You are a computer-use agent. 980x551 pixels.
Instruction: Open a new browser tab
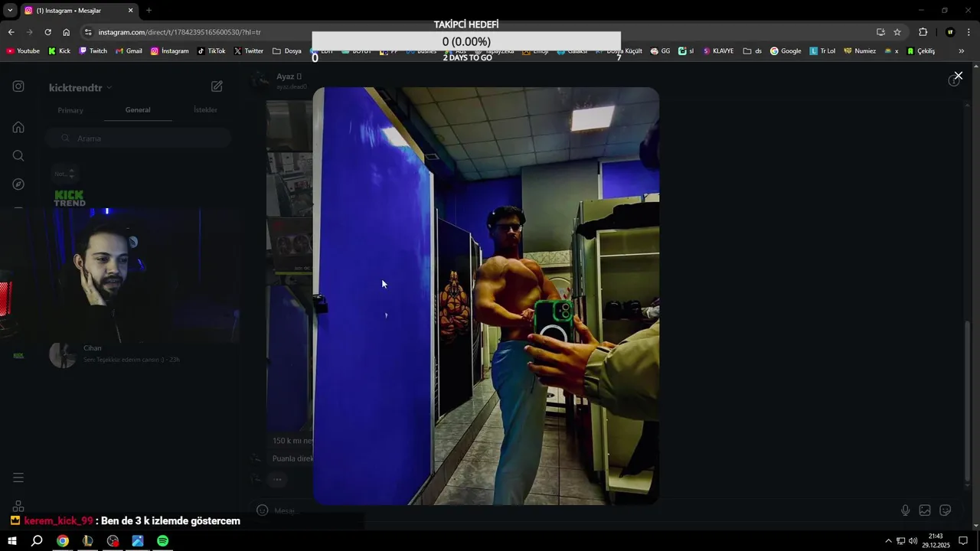(x=149, y=10)
